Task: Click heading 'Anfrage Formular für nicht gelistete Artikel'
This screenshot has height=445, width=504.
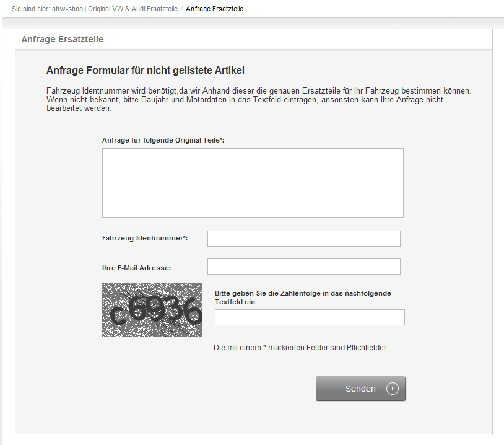Action: [x=146, y=70]
